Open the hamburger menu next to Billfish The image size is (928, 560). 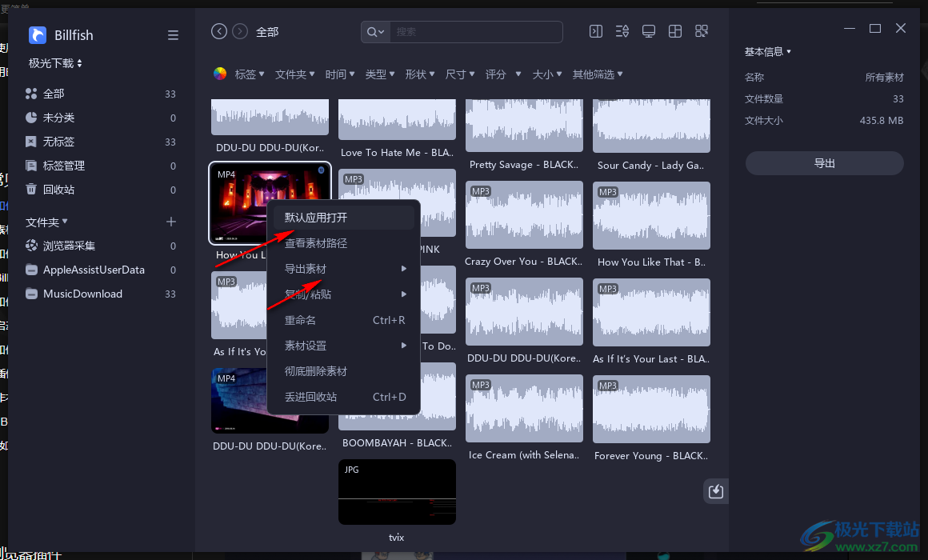click(x=173, y=35)
